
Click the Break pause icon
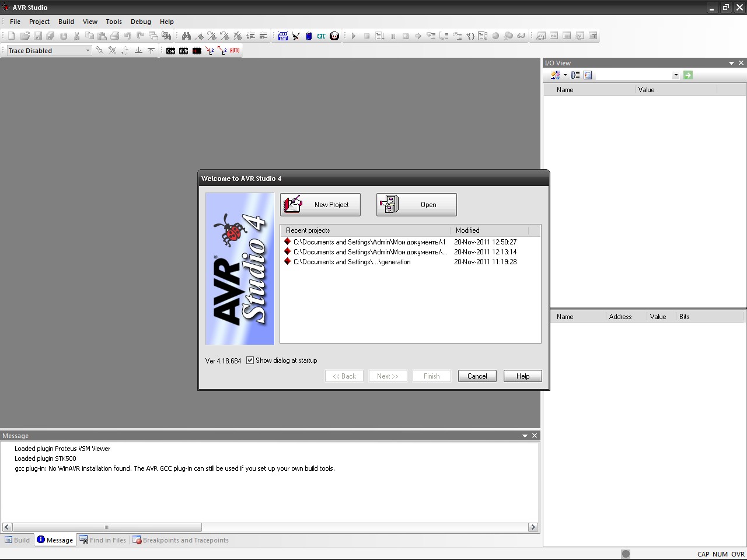click(393, 36)
